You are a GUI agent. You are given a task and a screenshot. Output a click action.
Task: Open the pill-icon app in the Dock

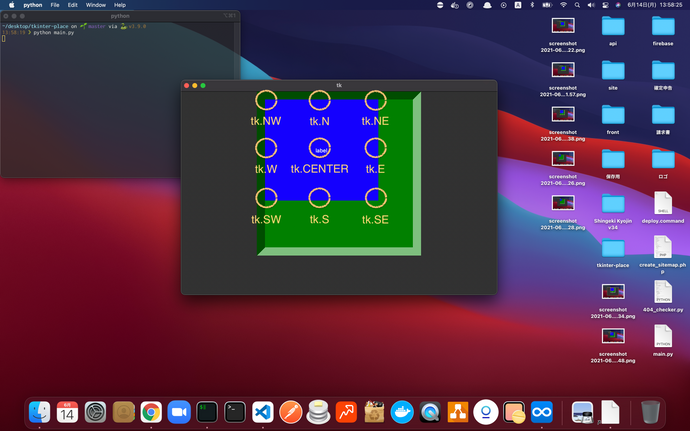point(514,412)
